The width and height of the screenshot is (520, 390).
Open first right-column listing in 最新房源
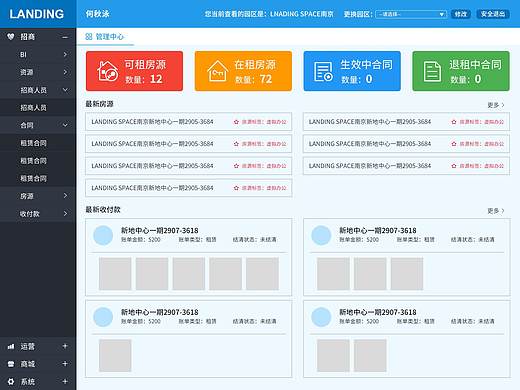pyautogui.click(x=406, y=122)
